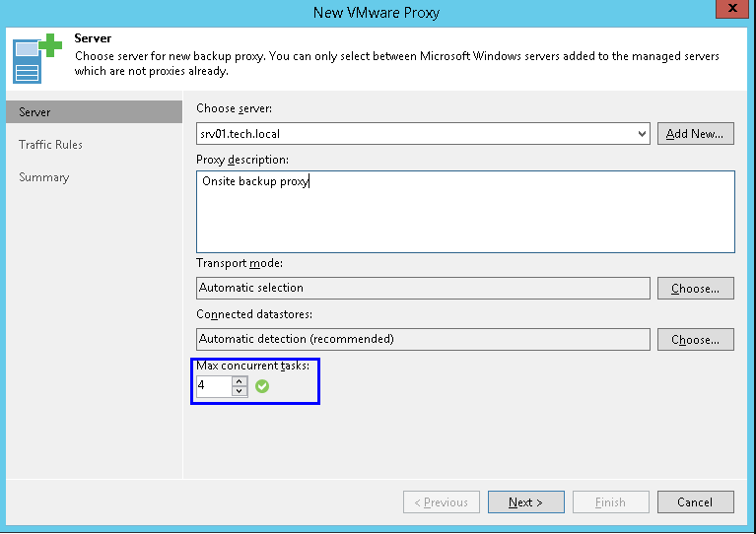Open the Choose server dropdown arrow
Viewport: 756px width, 534px height.
point(642,134)
